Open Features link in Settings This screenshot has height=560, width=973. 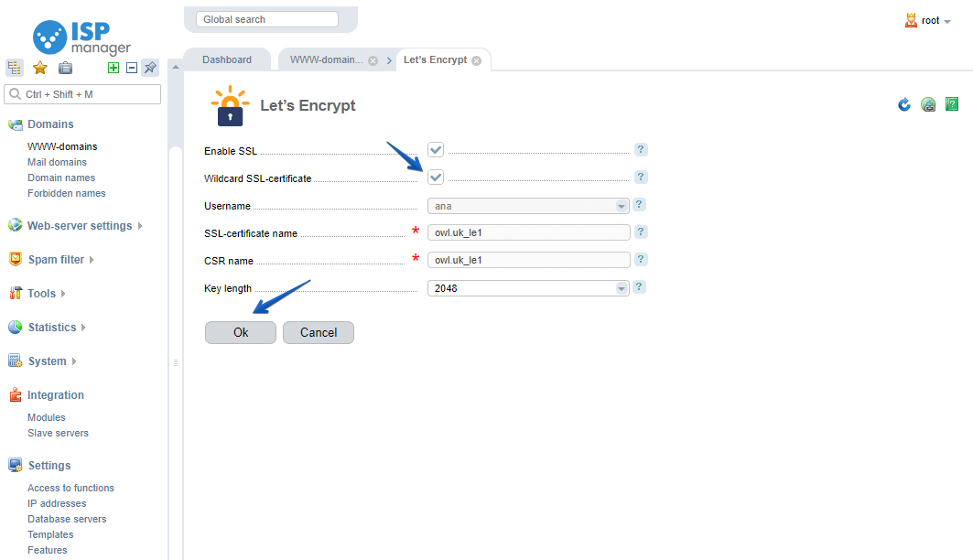point(48,550)
